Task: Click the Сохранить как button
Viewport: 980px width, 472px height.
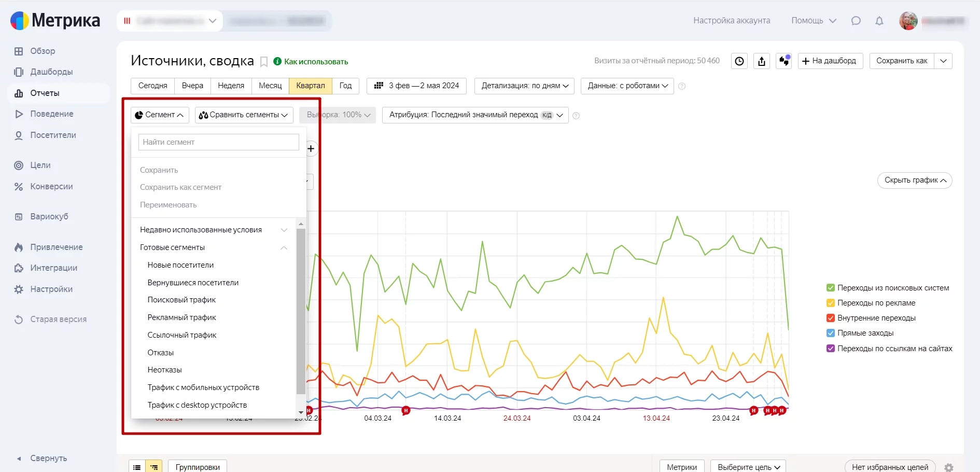Action: click(x=902, y=61)
